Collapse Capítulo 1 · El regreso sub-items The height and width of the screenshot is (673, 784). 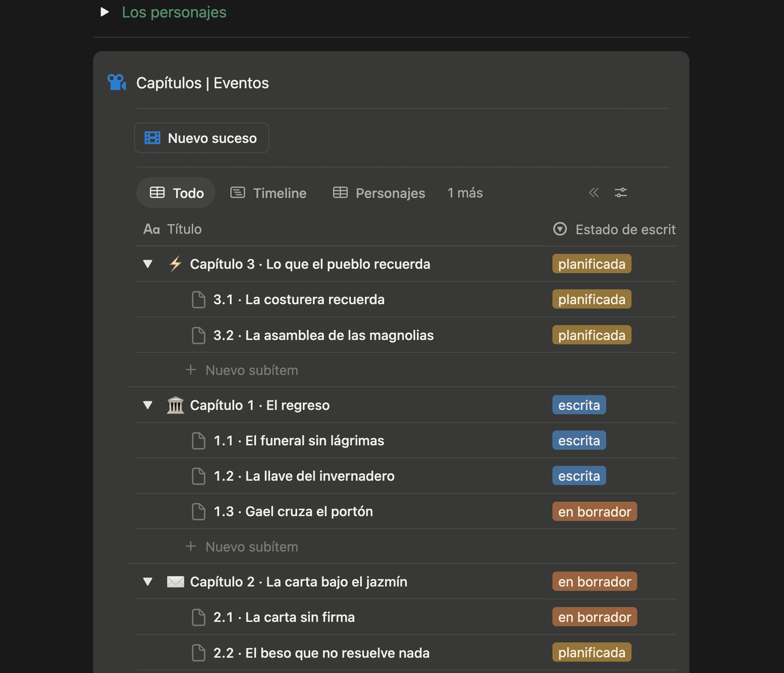148,405
